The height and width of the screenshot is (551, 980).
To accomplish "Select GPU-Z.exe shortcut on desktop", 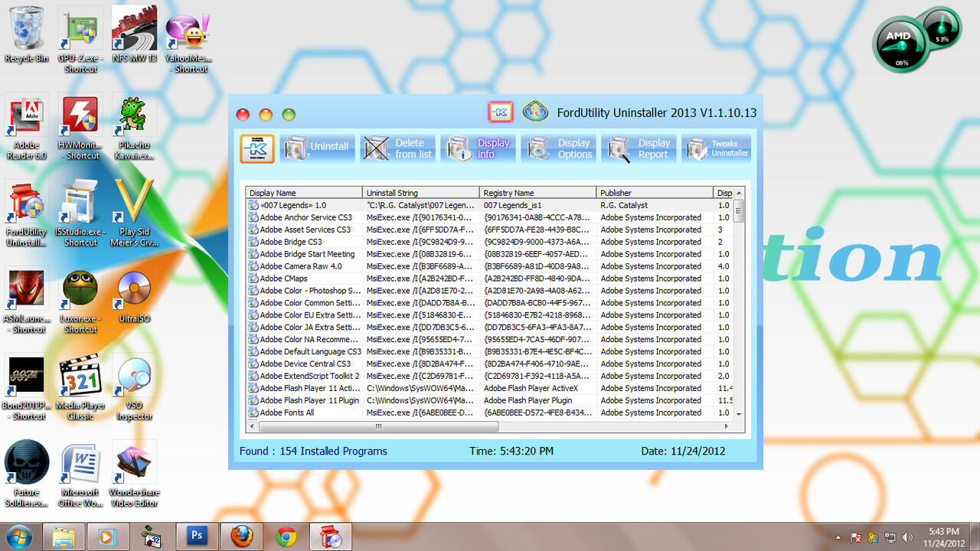I will pos(80,41).
